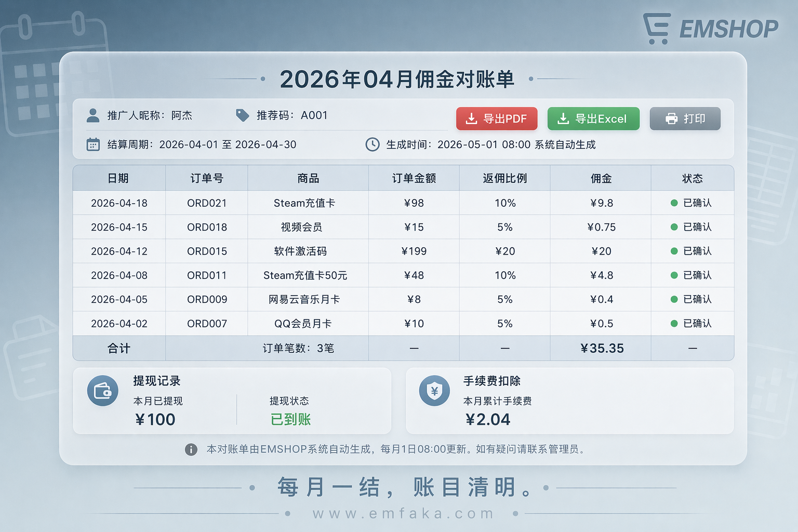This screenshot has width=798, height=532.
Task: Select the 佣金 column header
Action: pos(601,178)
